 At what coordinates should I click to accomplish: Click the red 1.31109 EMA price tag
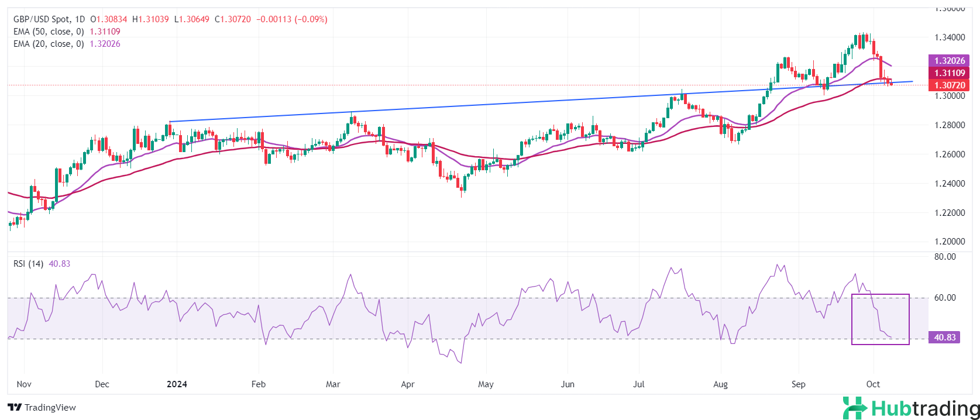tap(949, 73)
